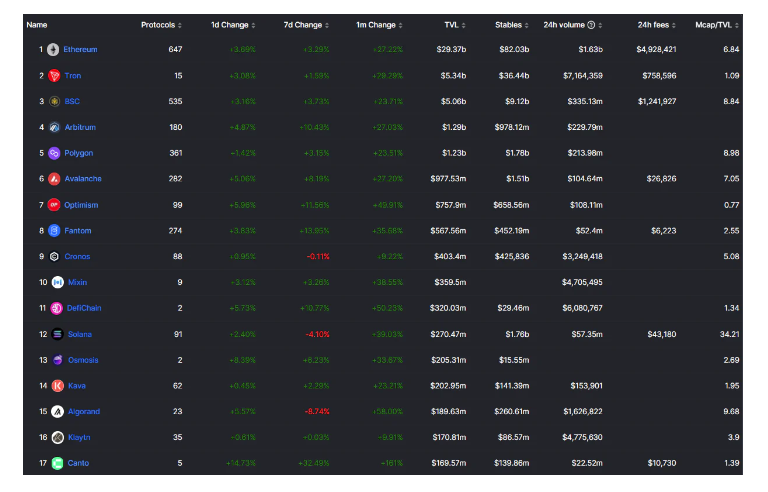Click the Mixin chain logo icon
The image size is (768, 492).
coord(58,282)
